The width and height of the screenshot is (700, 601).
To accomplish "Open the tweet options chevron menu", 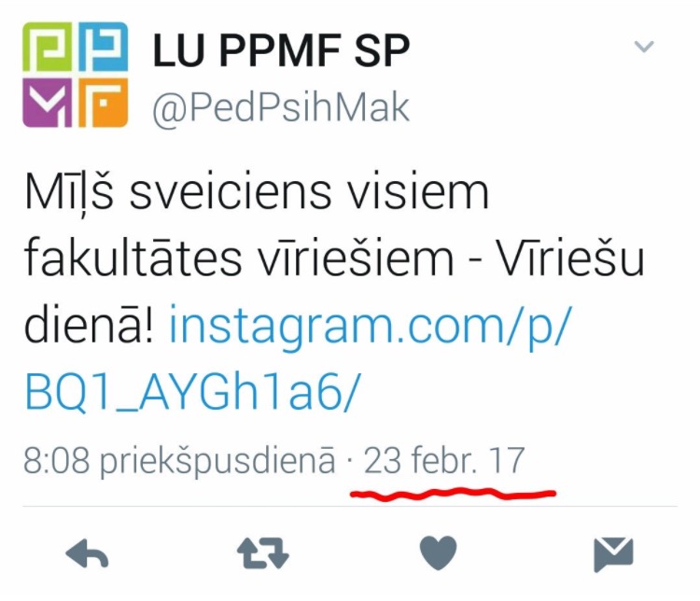I will 644,46.
